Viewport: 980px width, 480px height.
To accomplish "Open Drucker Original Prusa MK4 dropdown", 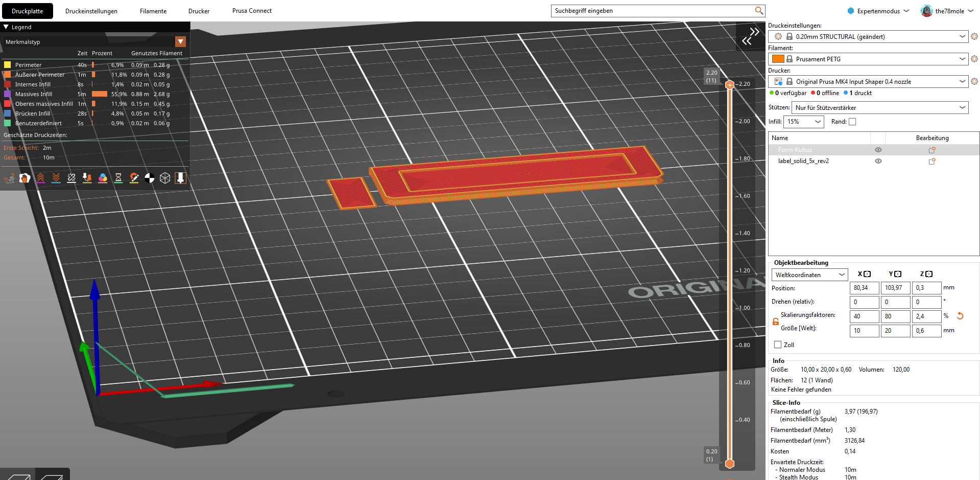I will (868, 81).
